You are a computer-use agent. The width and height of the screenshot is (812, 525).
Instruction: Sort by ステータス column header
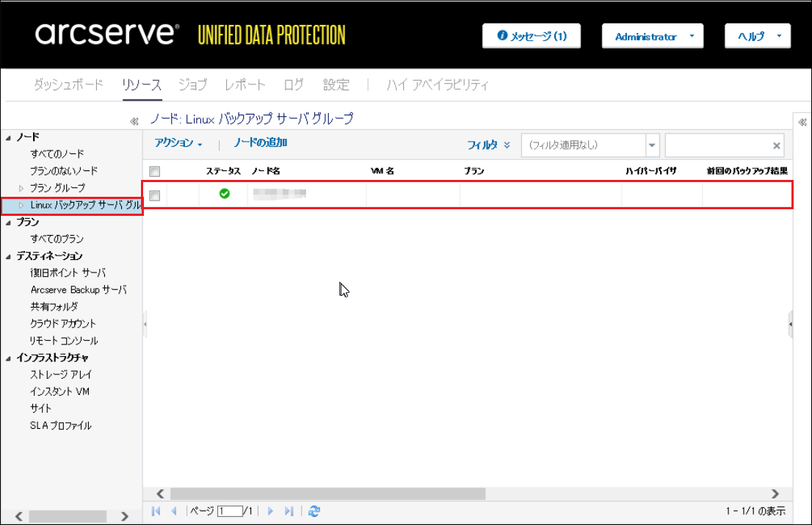(223, 171)
